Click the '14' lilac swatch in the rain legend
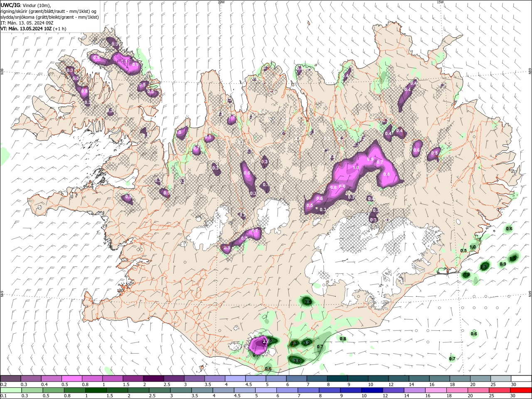Image resolution: width=532 pixels, height=399 pixels. [415, 390]
